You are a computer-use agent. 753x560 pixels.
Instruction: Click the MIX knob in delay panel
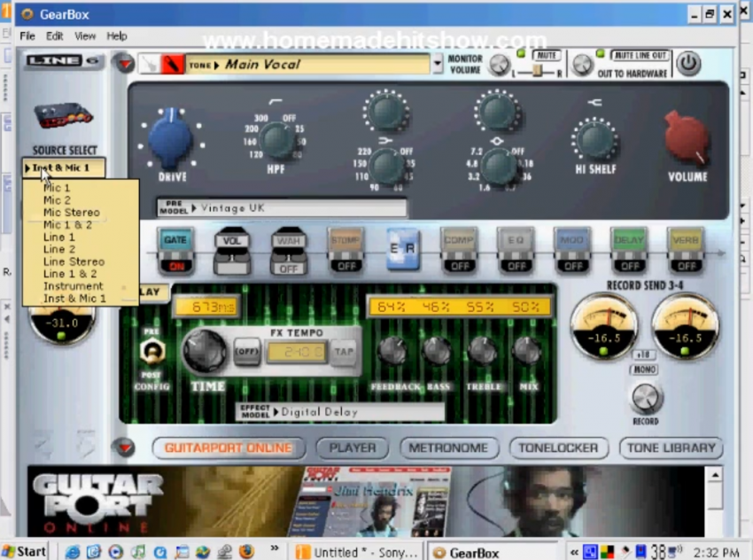(527, 351)
